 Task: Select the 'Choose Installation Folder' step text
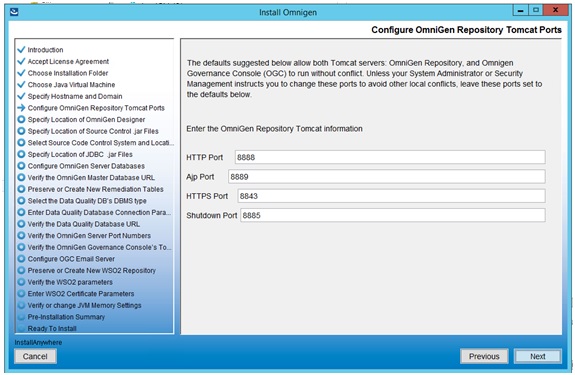tap(68, 73)
